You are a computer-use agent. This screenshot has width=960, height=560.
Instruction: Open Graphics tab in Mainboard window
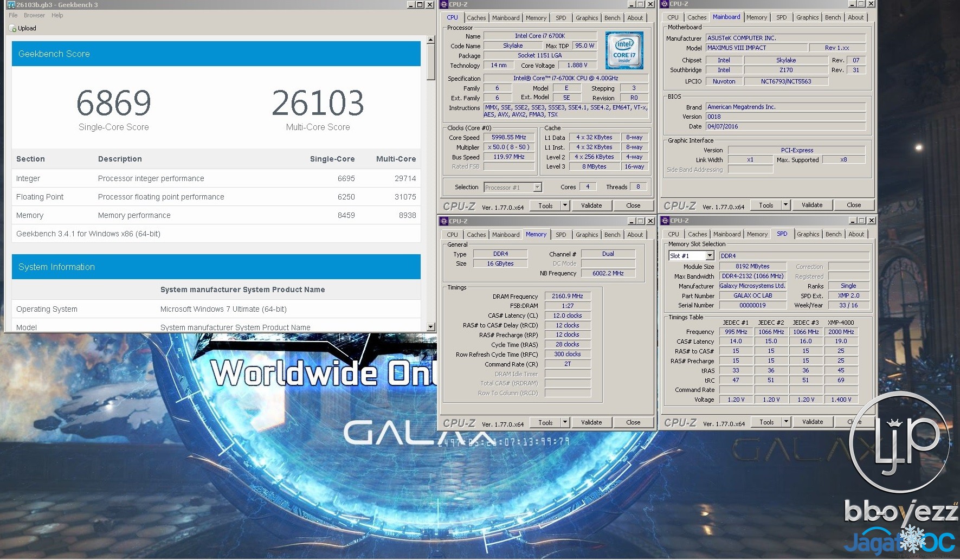pos(807,17)
